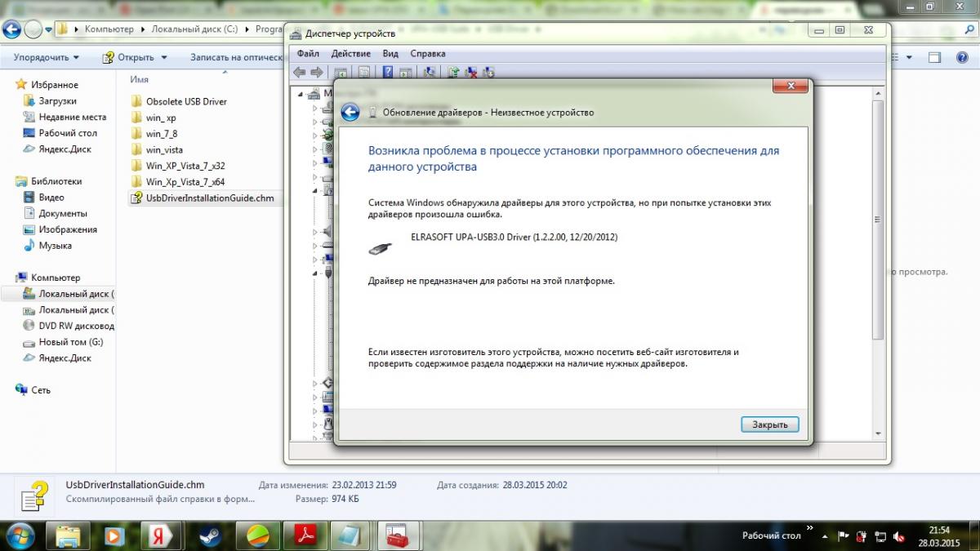
Task: Open the Документы library
Action: pyautogui.click(x=55, y=213)
